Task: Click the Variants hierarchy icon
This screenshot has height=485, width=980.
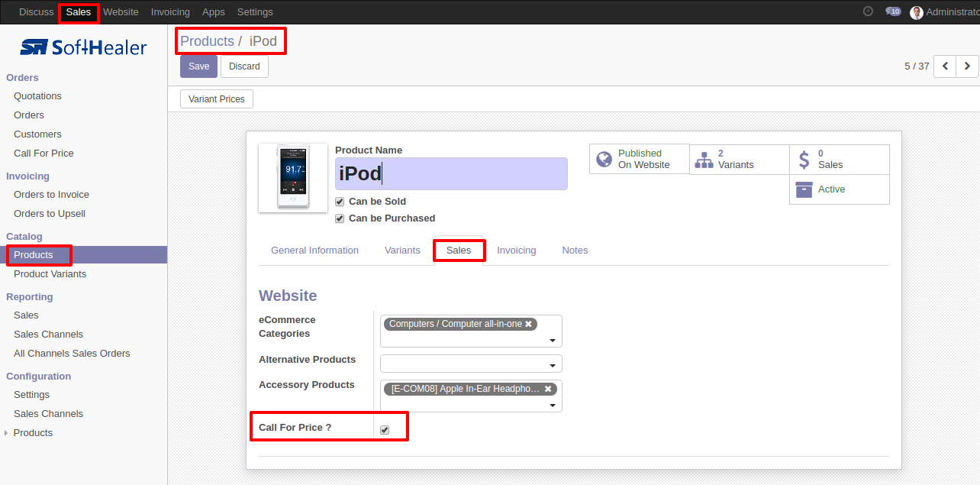Action: tap(704, 159)
